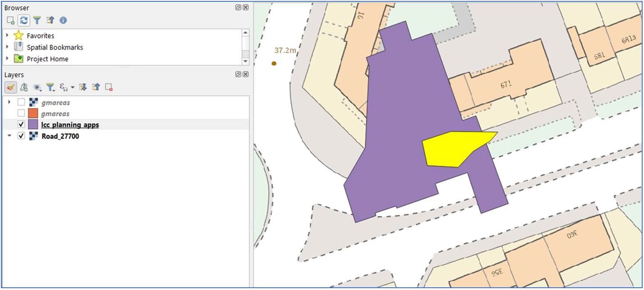
Task: Click the Filter Legend icon
Action: point(50,88)
